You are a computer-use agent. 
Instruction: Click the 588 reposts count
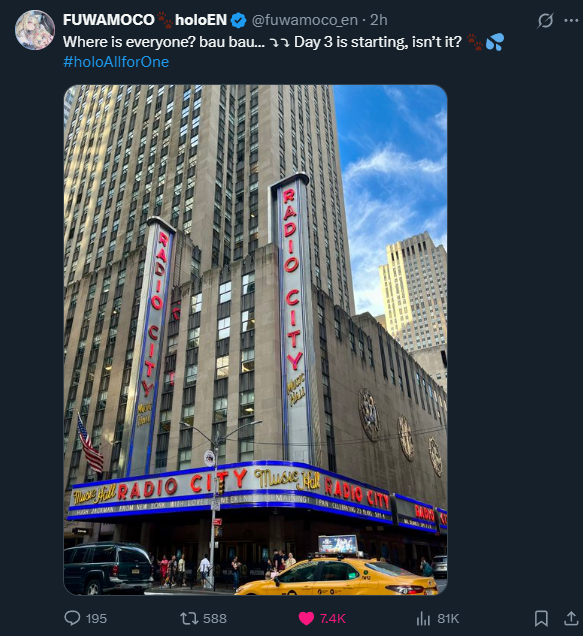point(215,619)
